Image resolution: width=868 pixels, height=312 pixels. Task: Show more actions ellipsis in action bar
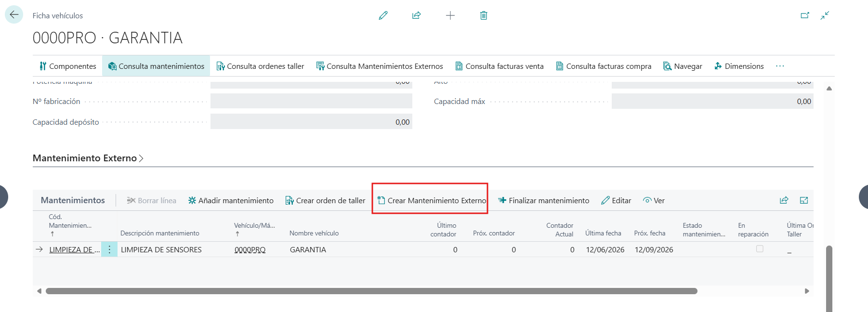tap(780, 66)
